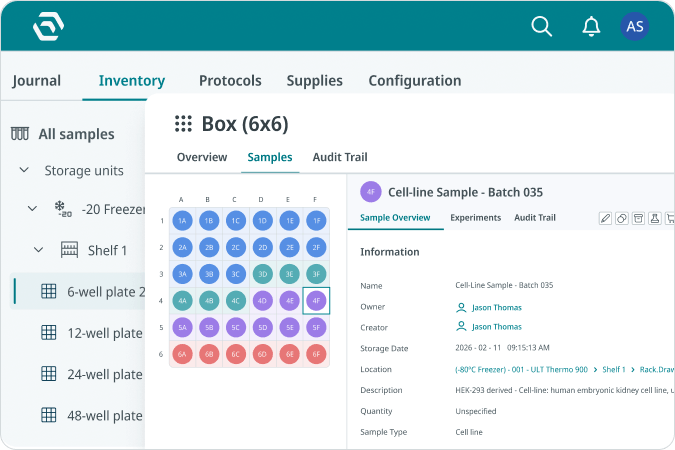Open the search magnifier in header
675x450 pixels.
pos(541,26)
